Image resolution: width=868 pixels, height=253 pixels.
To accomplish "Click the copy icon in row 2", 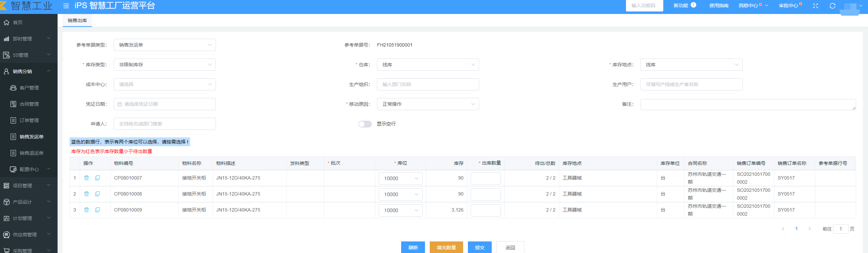I will click(x=97, y=194).
